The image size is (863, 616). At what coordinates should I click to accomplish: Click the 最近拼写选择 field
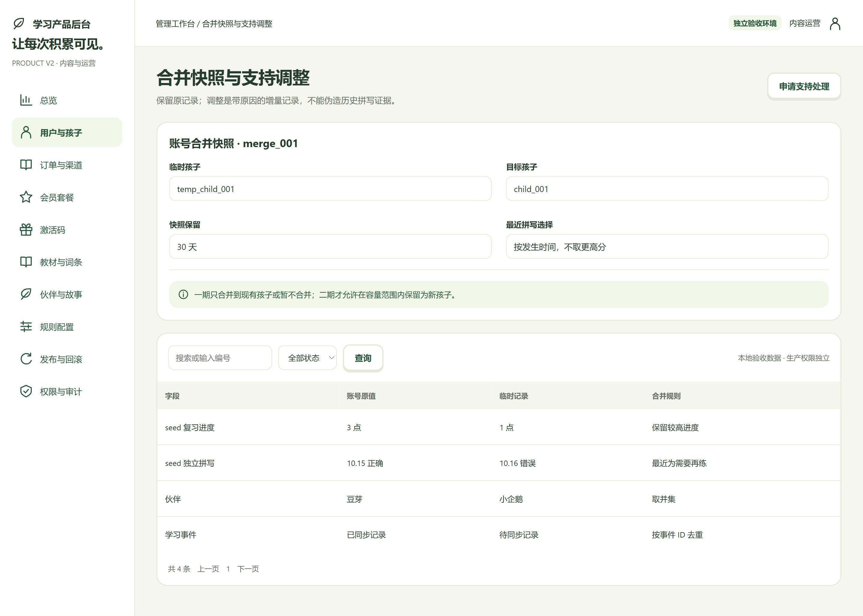pyautogui.click(x=667, y=247)
